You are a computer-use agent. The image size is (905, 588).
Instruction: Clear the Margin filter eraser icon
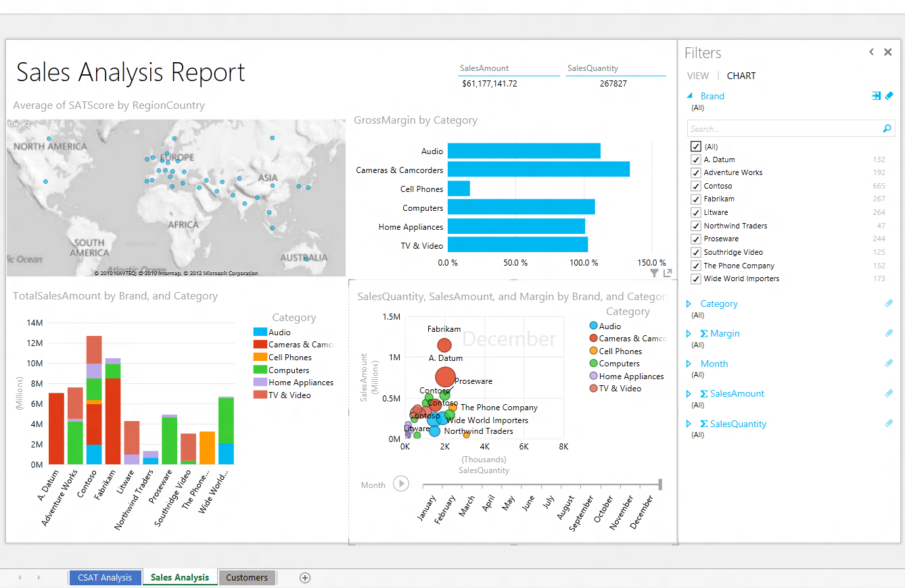coord(889,333)
